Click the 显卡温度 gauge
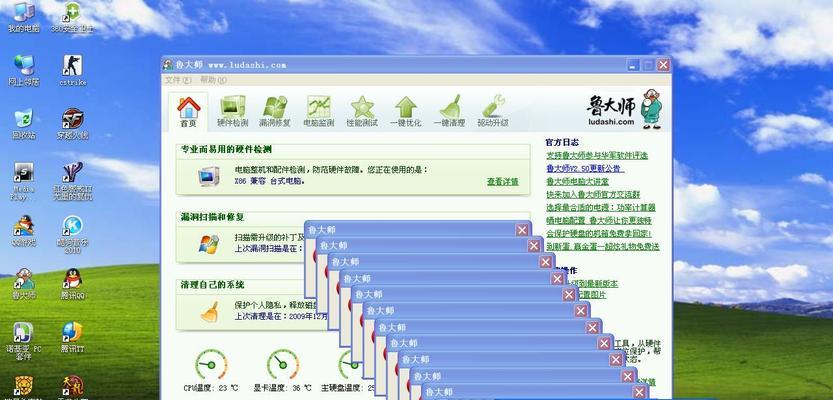Image resolution: width=833 pixels, height=400 pixels. pos(283,364)
